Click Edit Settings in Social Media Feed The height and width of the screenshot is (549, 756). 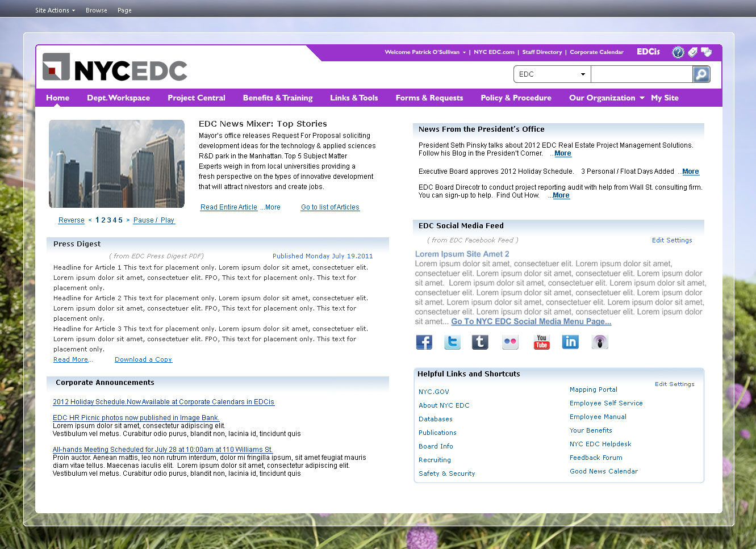point(672,240)
